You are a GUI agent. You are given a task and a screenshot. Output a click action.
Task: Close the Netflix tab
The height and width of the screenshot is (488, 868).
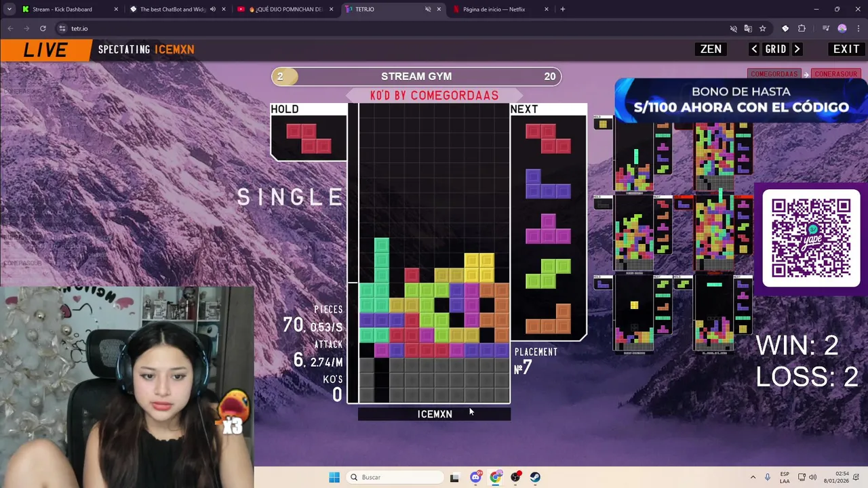[x=547, y=9]
